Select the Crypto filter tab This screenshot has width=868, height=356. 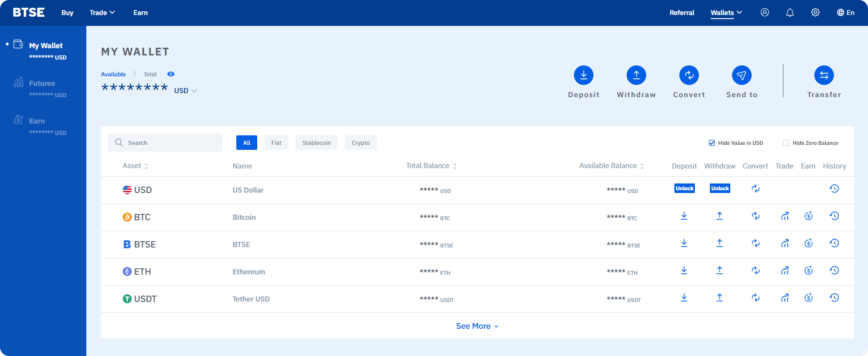point(361,143)
